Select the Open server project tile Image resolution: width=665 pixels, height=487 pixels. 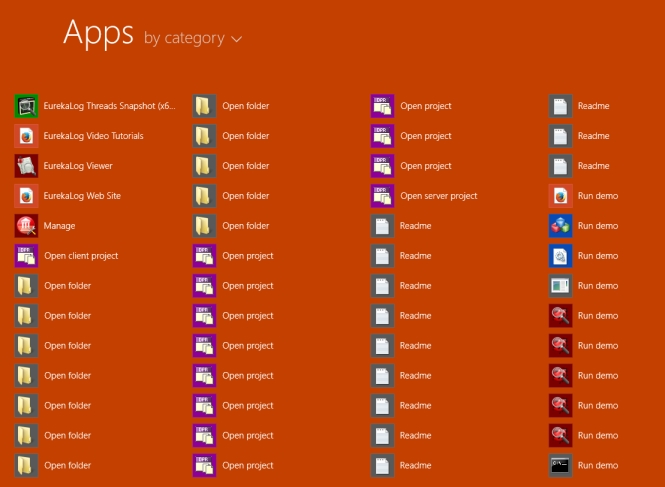424,196
